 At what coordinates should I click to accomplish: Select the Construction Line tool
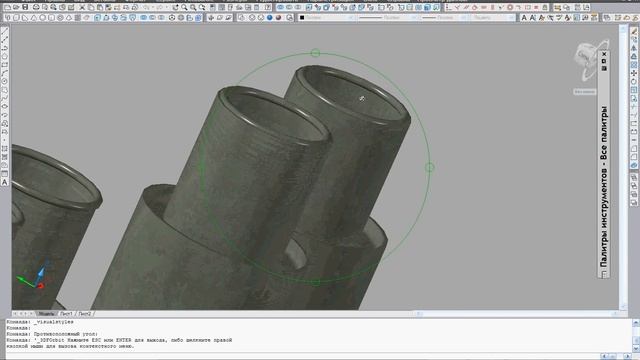coord(4,39)
